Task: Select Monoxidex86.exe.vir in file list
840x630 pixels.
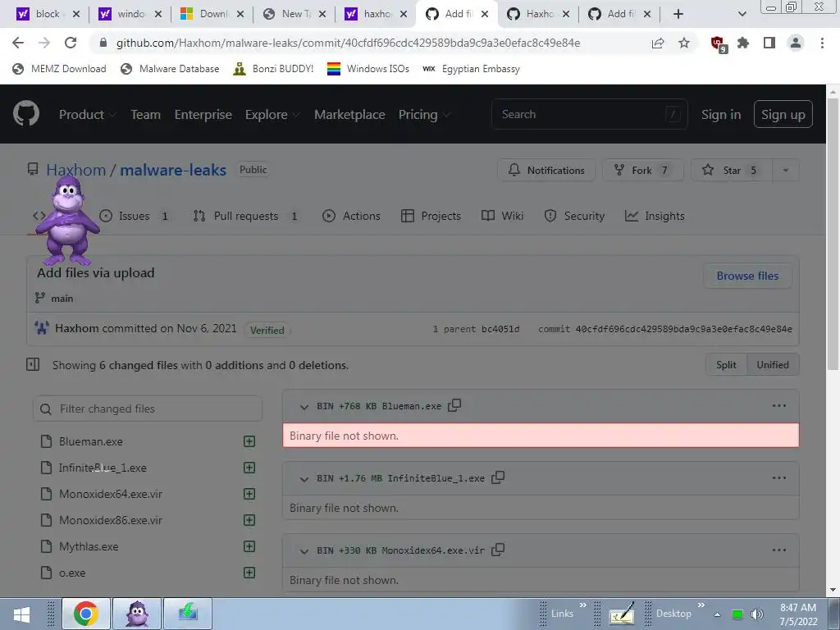Action: [x=111, y=520]
